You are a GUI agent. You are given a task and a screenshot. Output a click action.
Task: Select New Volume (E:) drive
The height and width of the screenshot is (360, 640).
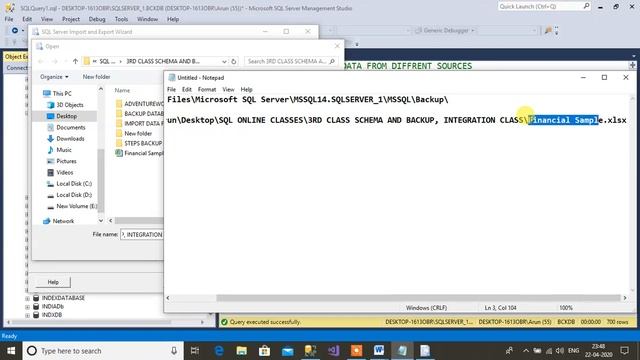click(72, 207)
